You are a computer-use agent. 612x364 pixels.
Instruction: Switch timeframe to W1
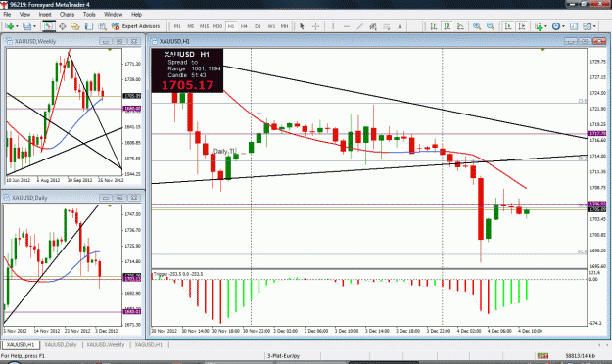pyautogui.click(x=271, y=26)
